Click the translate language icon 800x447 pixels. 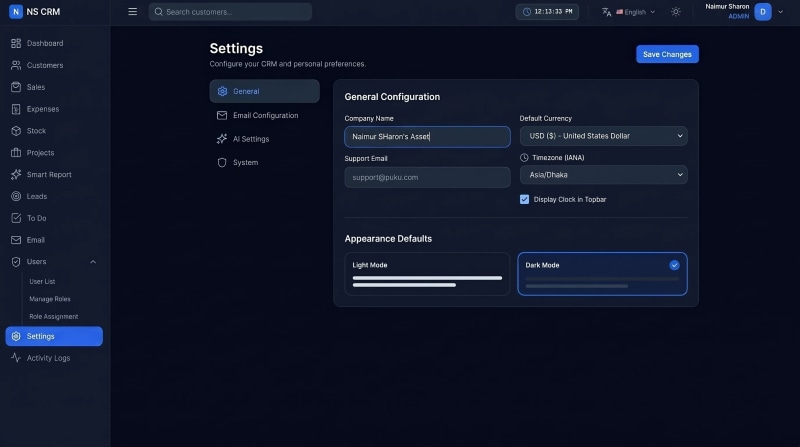(607, 12)
